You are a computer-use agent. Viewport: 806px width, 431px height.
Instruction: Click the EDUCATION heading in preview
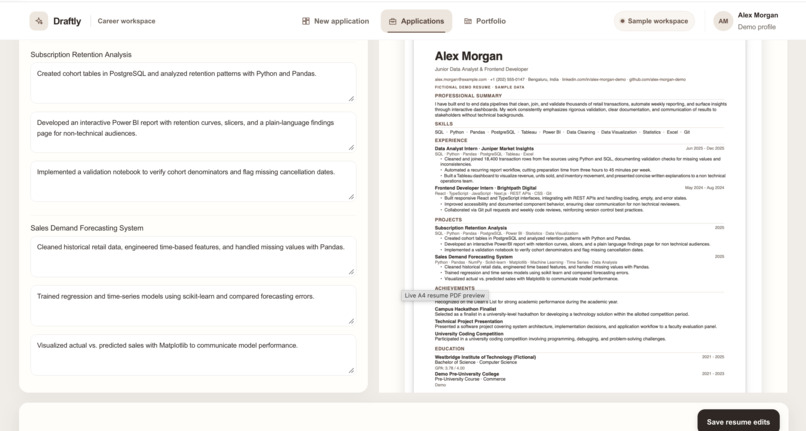click(449, 349)
